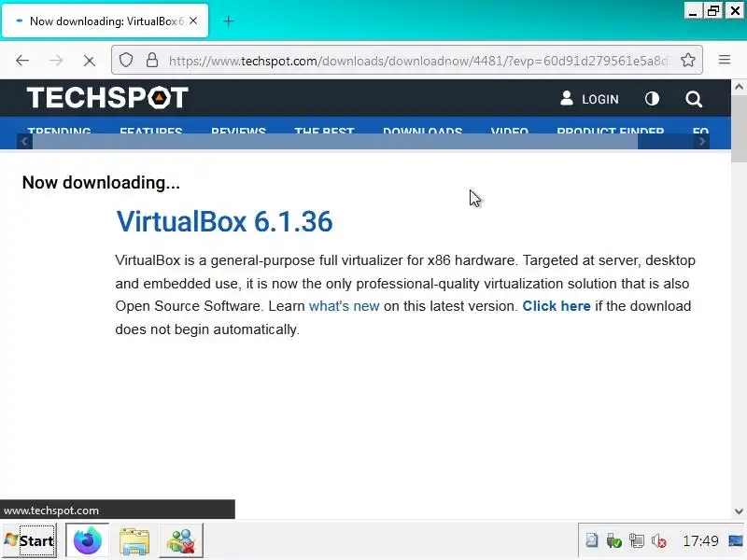Click the Firefox taskbar icon
Image resolution: width=747 pixels, height=560 pixels.
click(87, 540)
